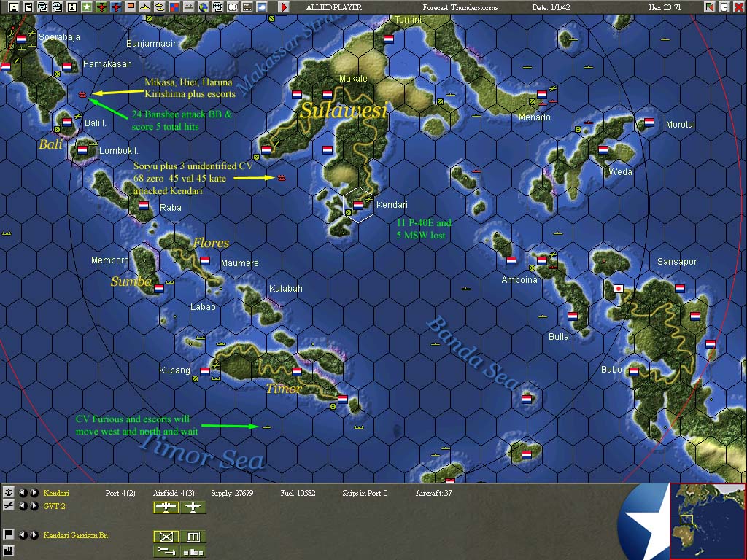Select the wrench engineer unit button
Screen dimensions: 747x560
[x=166, y=551]
